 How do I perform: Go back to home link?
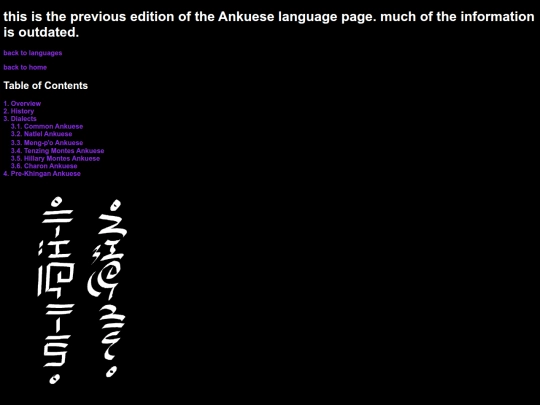click(x=25, y=68)
